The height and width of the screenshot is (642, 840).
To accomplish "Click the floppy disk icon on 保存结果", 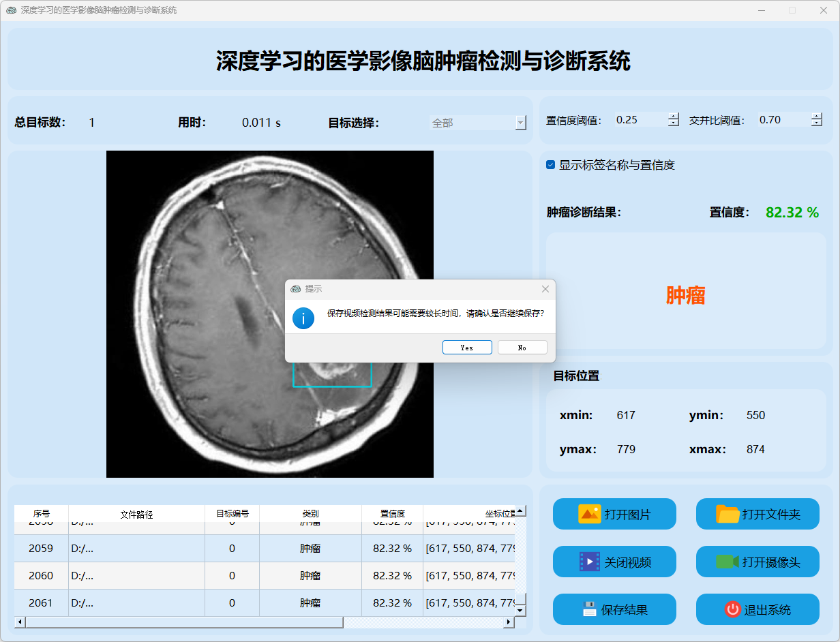I will 590,609.
